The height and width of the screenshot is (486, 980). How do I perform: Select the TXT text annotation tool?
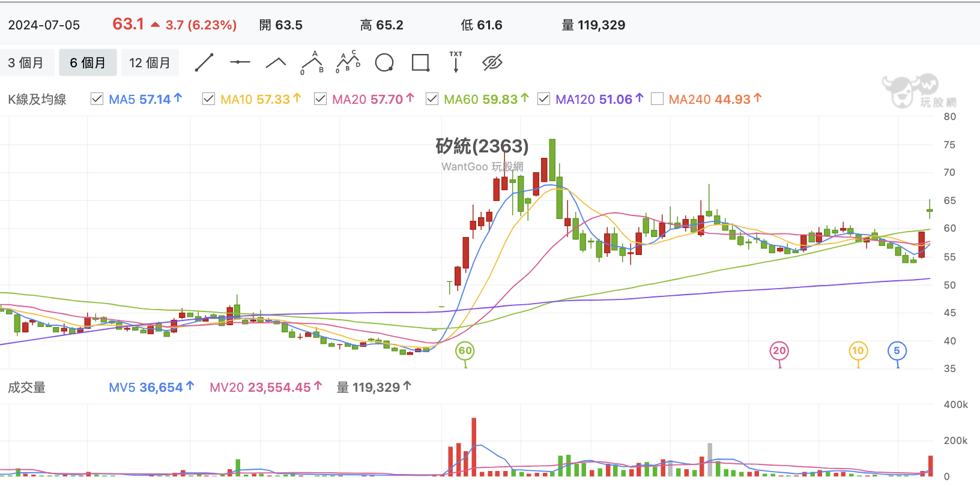(456, 62)
